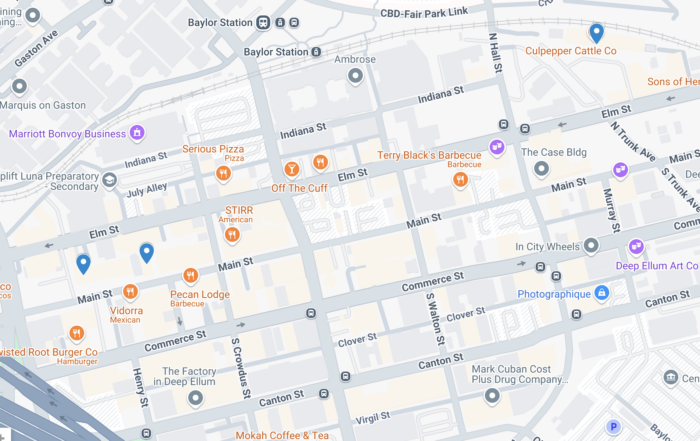Open the Off The Cuff cocktail bar icon
The image size is (700, 441).
[292, 169]
